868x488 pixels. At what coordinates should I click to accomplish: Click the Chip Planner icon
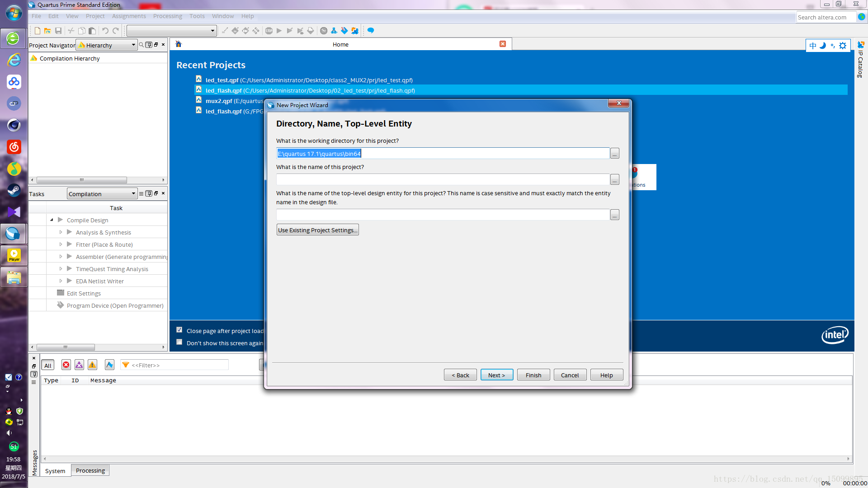click(256, 31)
